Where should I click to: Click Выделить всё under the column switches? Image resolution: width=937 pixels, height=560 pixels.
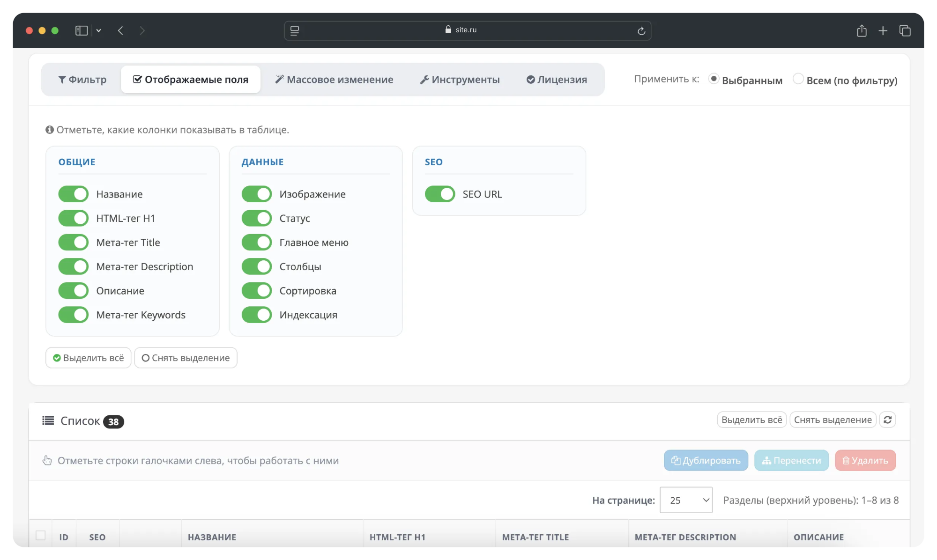coord(89,358)
